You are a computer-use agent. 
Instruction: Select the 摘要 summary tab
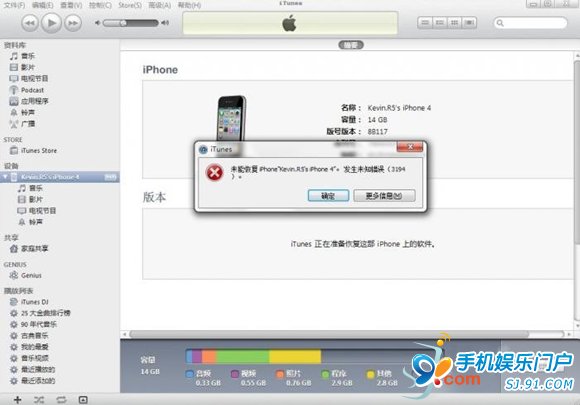click(x=351, y=45)
